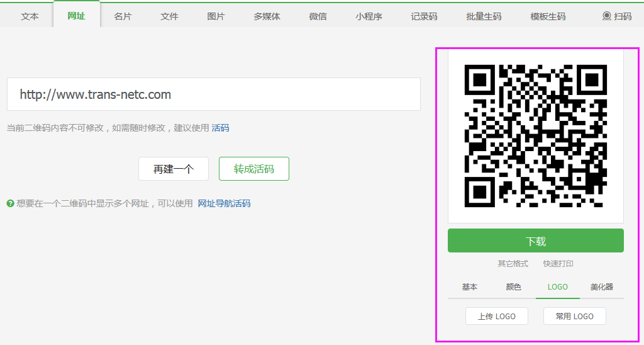
Task: Click the 转成活码 button
Action: 253,169
